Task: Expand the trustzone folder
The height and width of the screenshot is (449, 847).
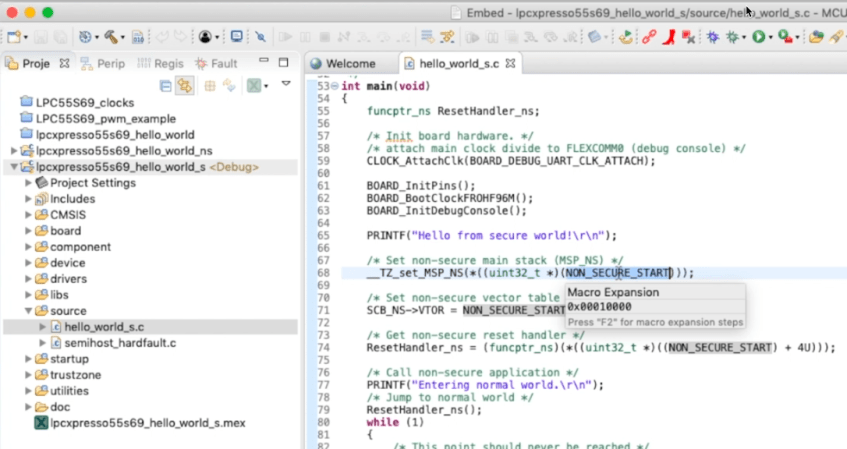Action: (x=29, y=375)
